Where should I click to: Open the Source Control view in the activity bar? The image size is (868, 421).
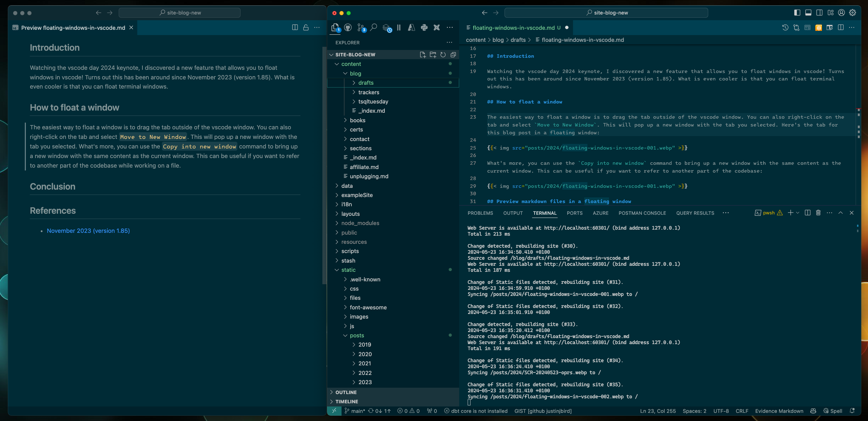click(x=361, y=27)
